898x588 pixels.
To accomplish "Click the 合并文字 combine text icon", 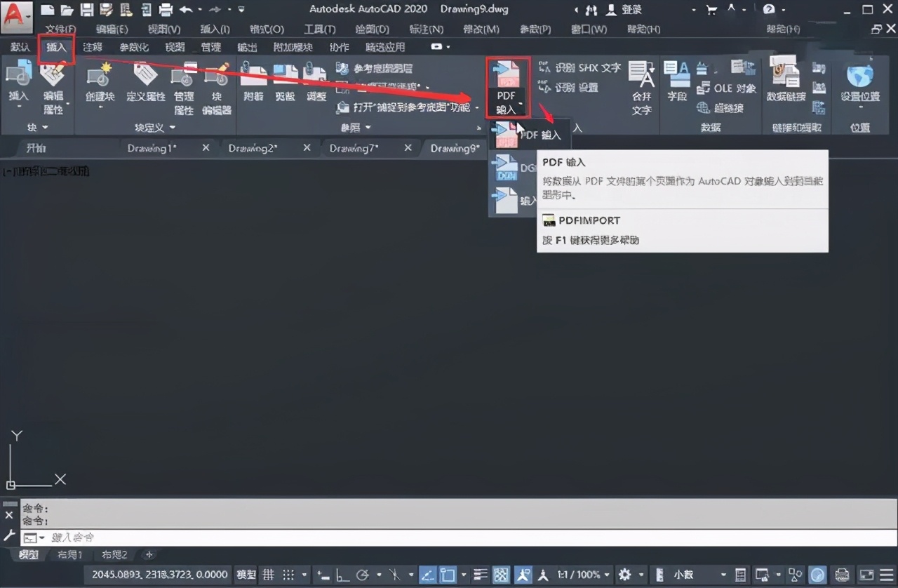I will [641, 87].
